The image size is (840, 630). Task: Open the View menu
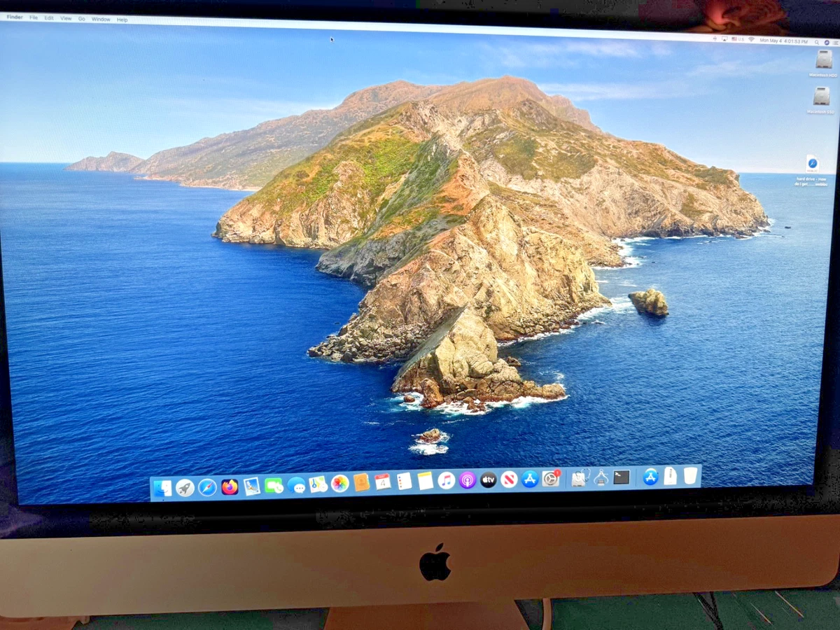click(66, 18)
